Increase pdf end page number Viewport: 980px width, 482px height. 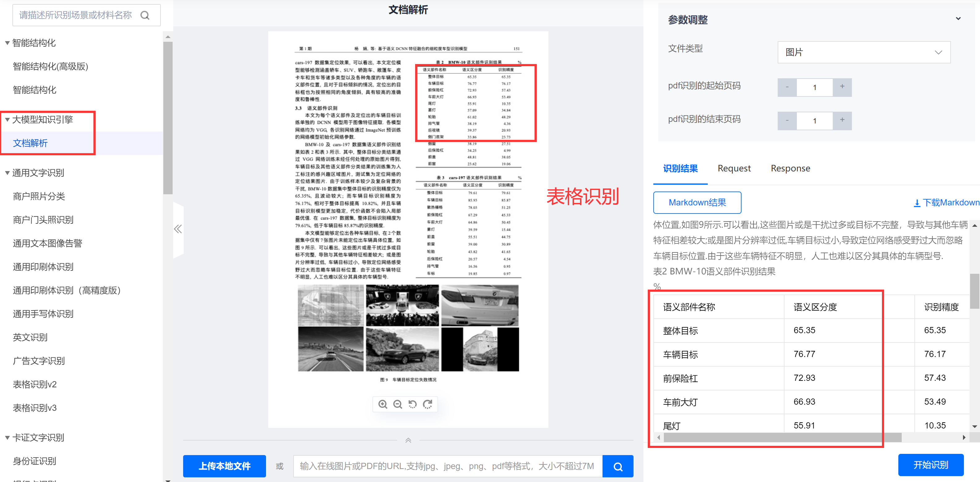842,121
